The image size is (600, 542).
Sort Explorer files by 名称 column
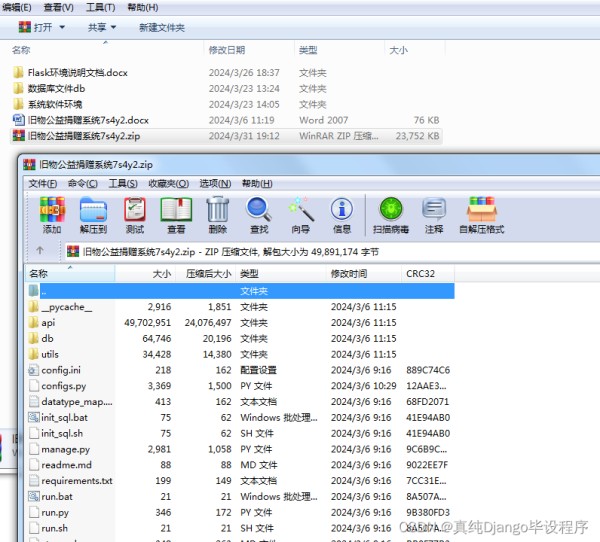click(x=105, y=50)
